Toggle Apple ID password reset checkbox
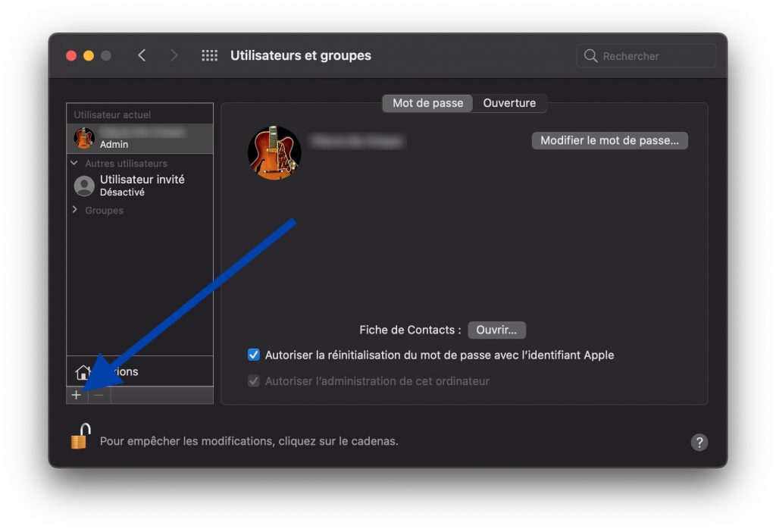 254,355
